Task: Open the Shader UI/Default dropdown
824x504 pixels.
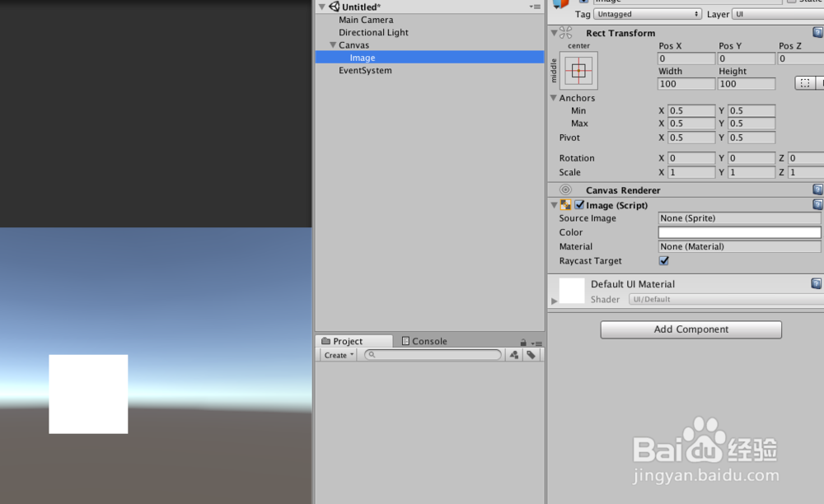Action: 726,299
